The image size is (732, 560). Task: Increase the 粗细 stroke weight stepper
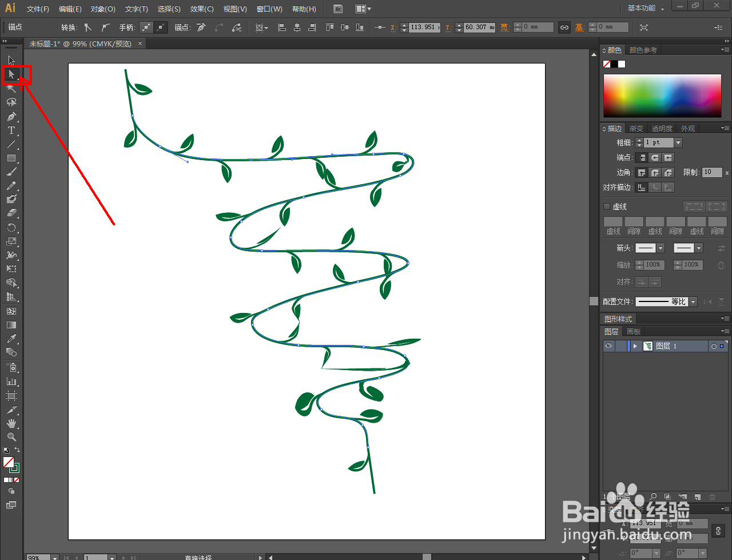(639, 140)
